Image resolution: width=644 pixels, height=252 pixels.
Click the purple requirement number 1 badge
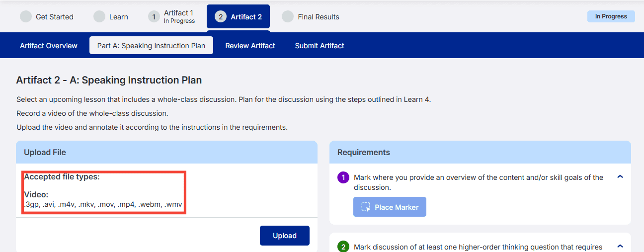click(x=343, y=177)
